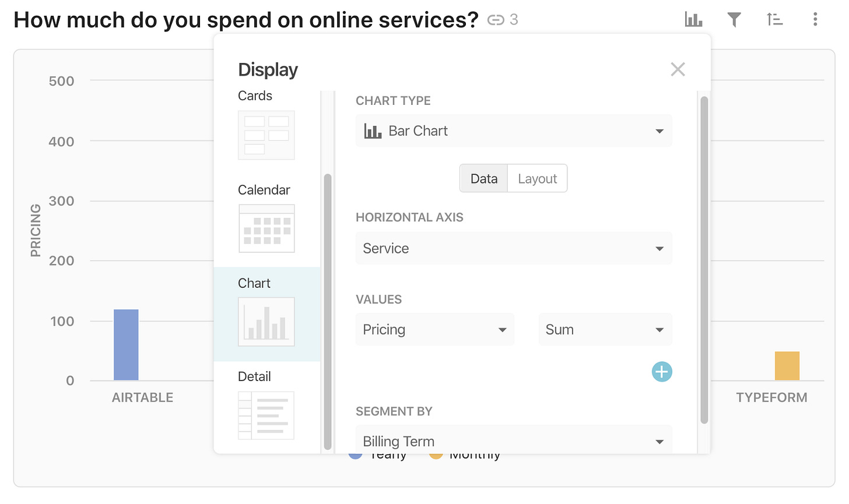Screen dimensions: 849x504
Task: Click the VALUES section label
Action: tap(379, 299)
